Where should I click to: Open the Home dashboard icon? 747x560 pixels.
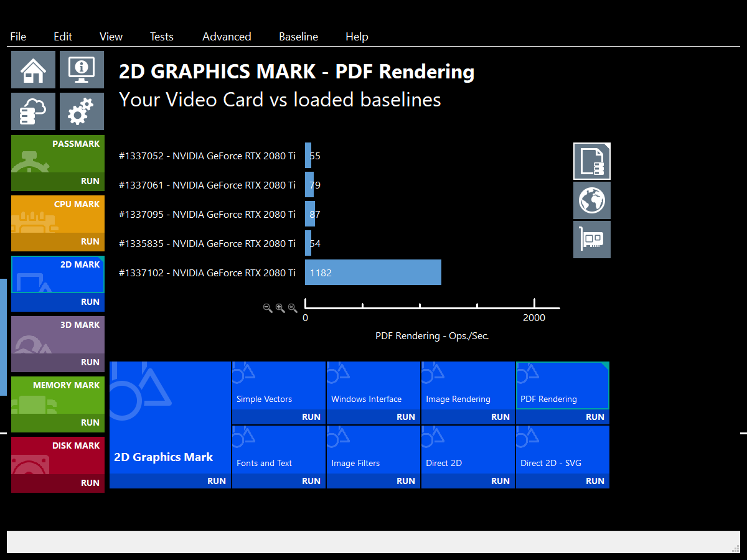coord(33,70)
